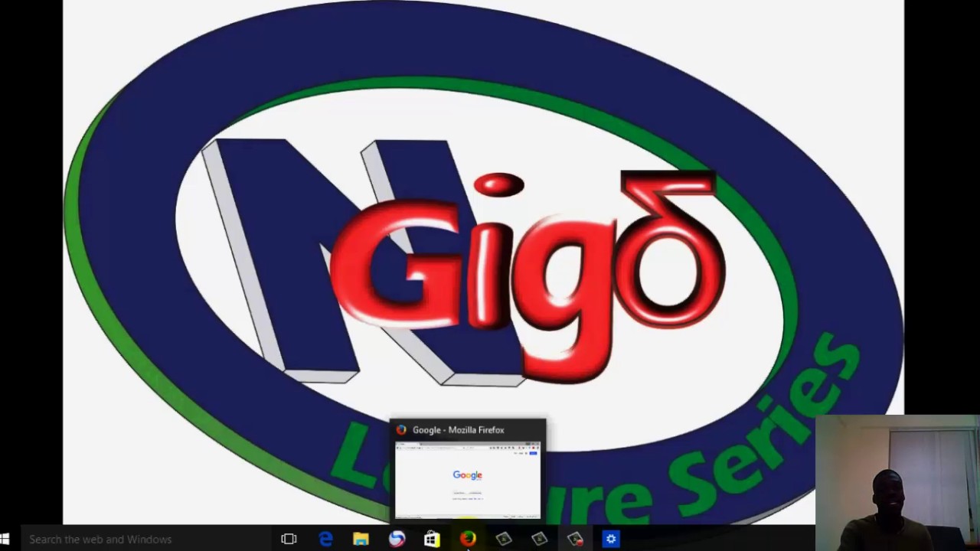This screenshot has height=551, width=980.
Task: Launch Microsoft Edge from the taskbar
Action: tap(325, 539)
